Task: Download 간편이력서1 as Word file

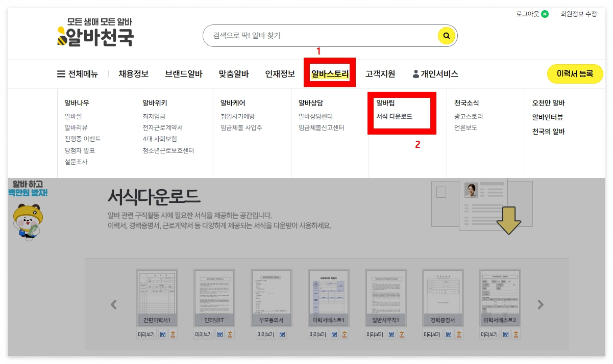Action: click(163, 334)
